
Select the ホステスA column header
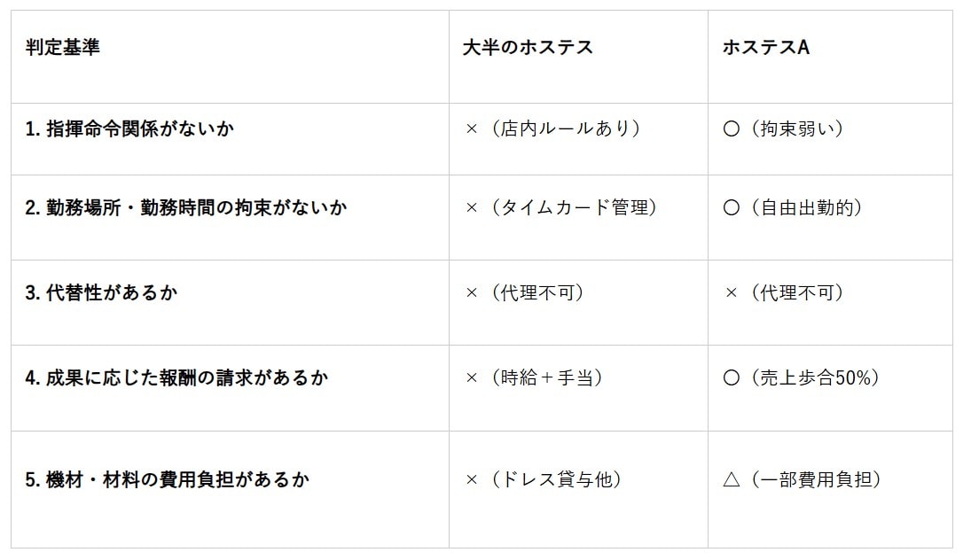click(x=766, y=48)
